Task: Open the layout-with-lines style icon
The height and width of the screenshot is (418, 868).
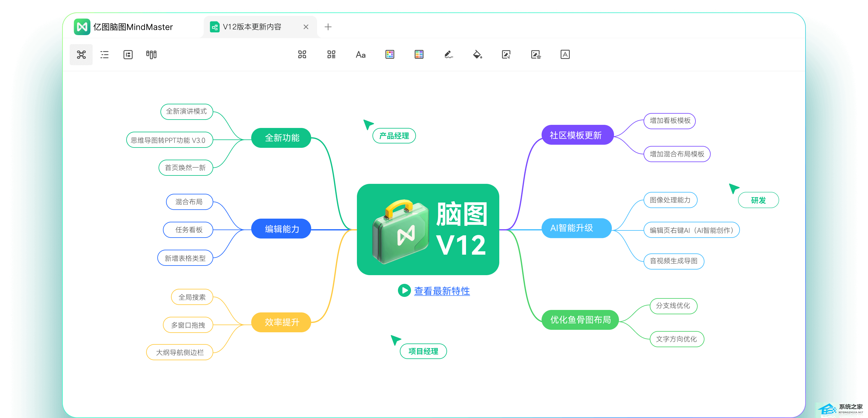Action: (332, 55)
